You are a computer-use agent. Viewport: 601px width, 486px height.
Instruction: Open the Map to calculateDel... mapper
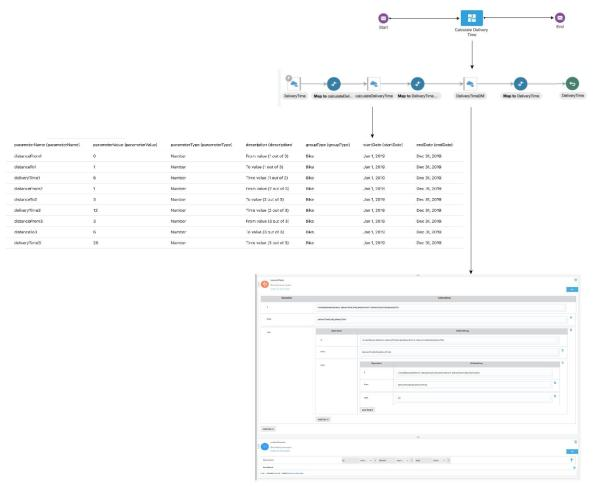click(x=334, y=84)
